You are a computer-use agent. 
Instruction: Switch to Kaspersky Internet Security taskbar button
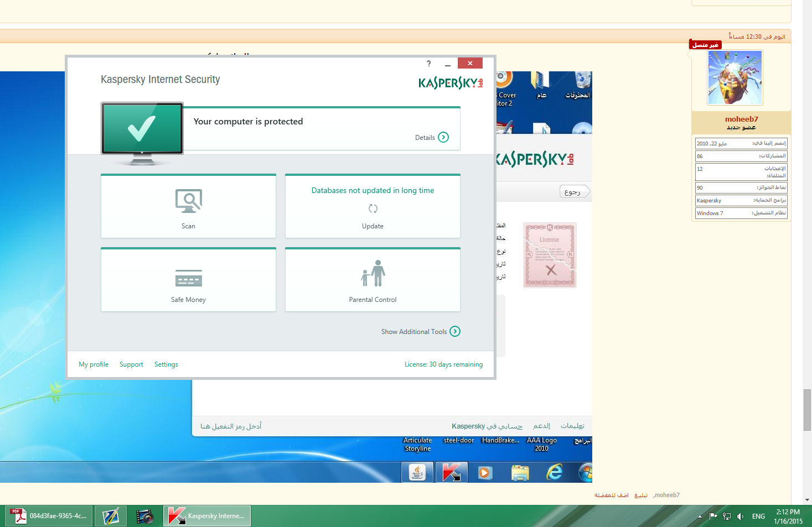(207, 516)
